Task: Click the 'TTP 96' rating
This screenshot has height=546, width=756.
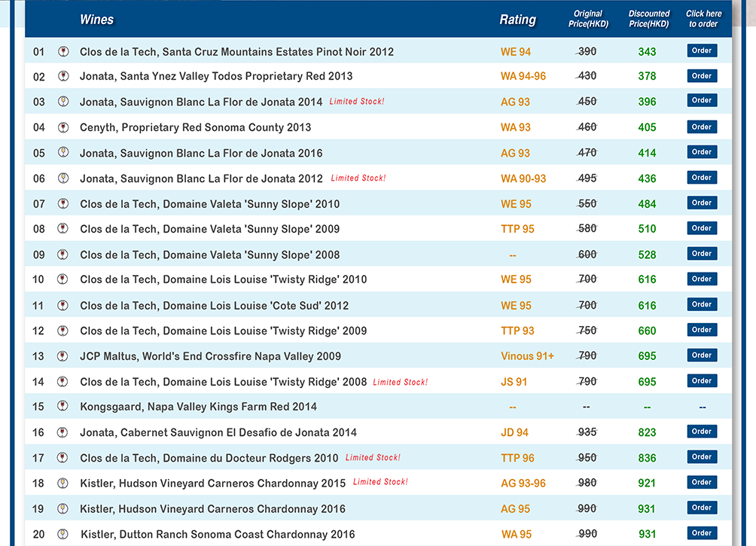Action: tap(517, 458)
